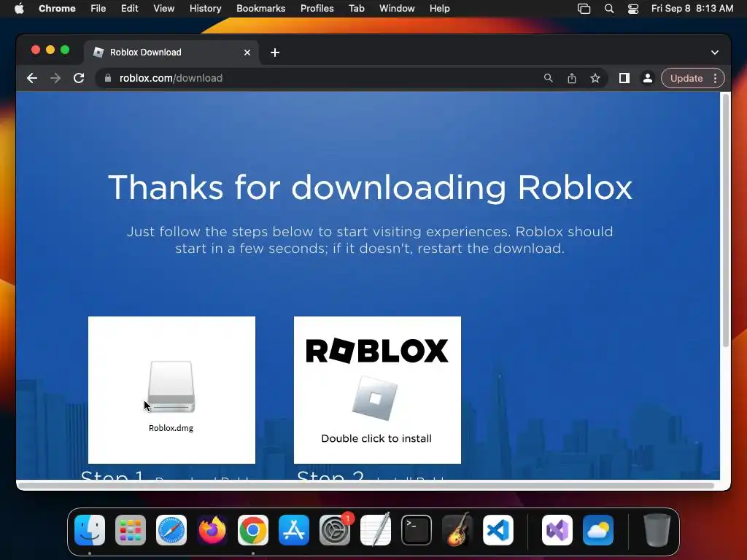This screenshot has height=560, width=747.
Task: Open the History menu
Action: point(205,9)
